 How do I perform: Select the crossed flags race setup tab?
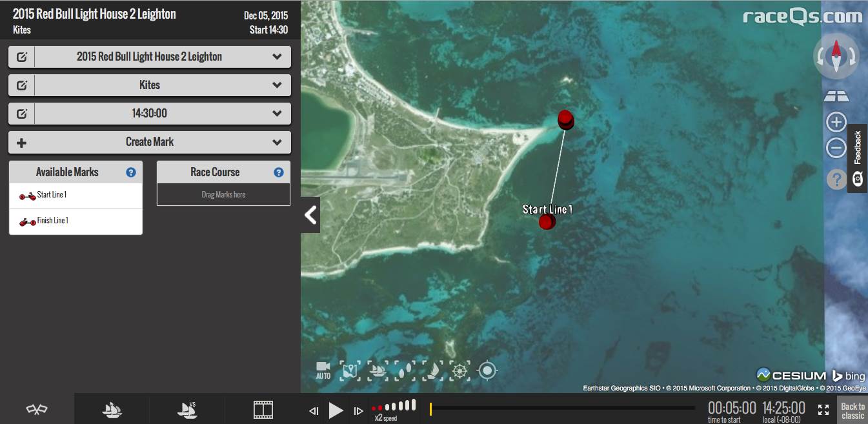(x=37, y=409)
